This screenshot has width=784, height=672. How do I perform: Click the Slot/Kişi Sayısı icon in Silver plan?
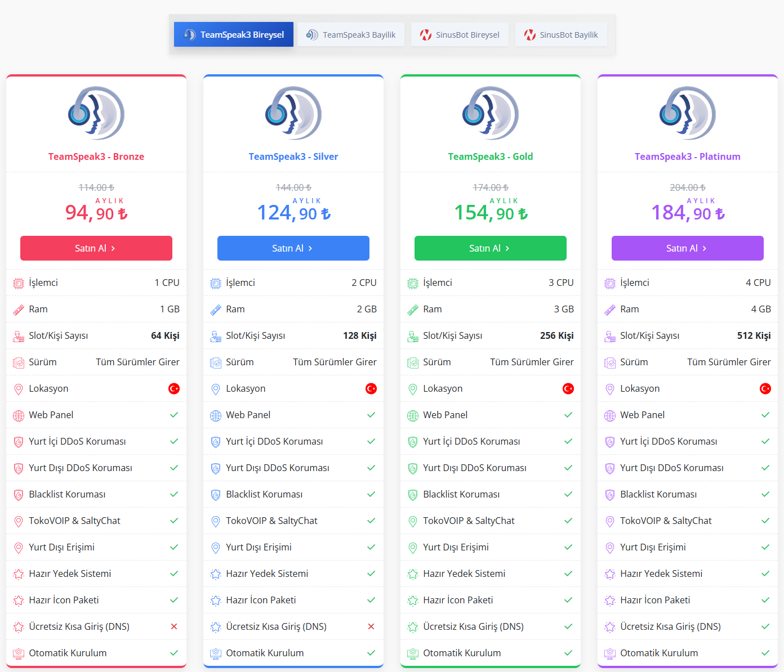coord(216,336)
